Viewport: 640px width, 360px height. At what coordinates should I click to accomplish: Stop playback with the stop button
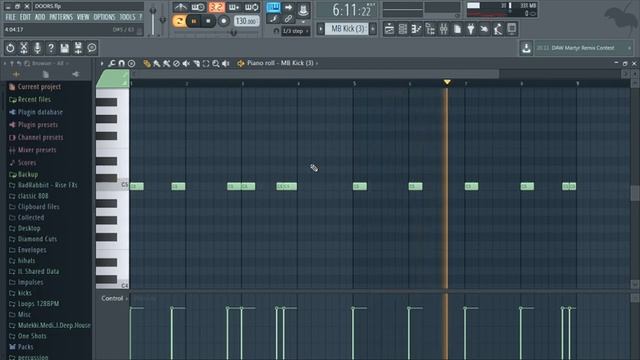click(208, 21)
